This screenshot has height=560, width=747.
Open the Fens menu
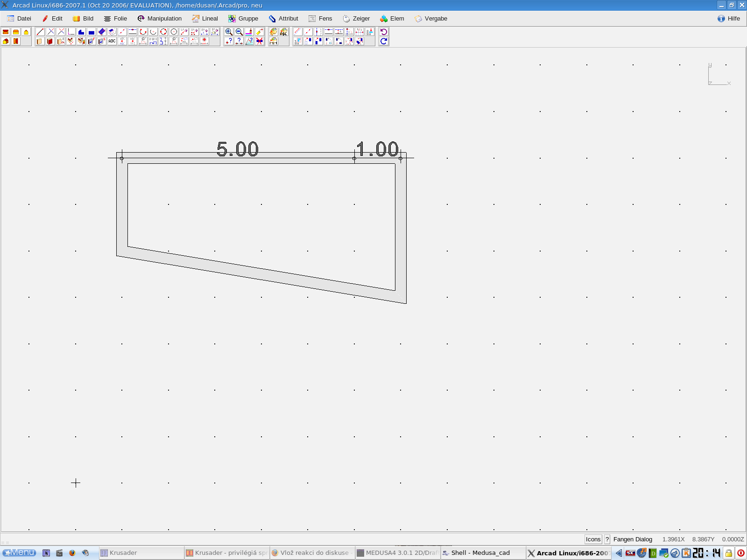coord(320,19)
